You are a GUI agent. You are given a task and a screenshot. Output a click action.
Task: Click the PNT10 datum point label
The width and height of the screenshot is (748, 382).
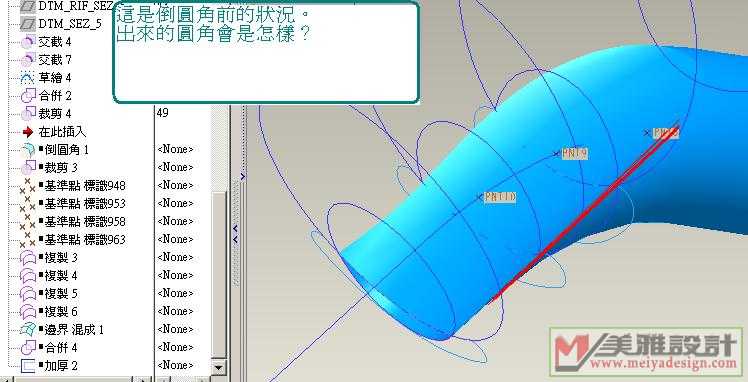pyautogui.click(x=499, y=196)
